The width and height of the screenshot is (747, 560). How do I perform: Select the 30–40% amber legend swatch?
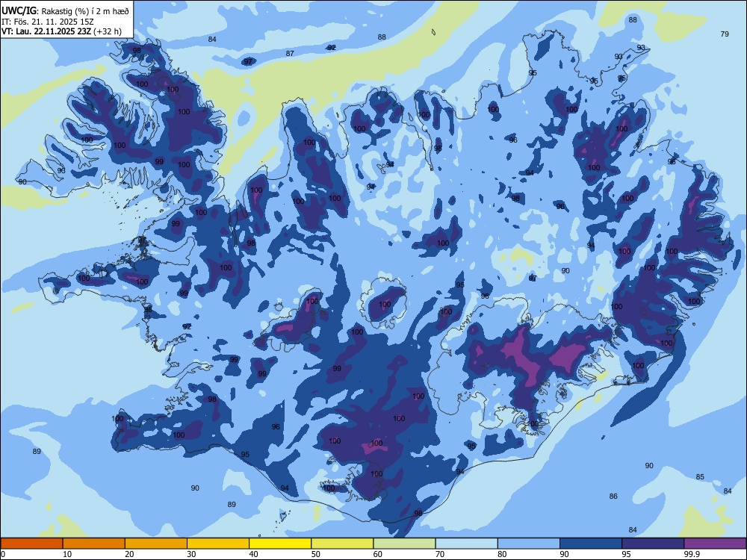coord(218,544)
